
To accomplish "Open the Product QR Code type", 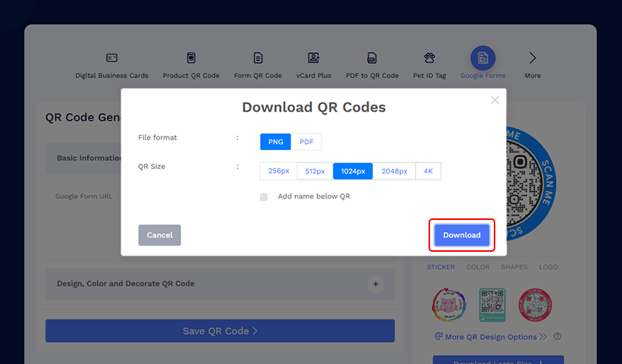I will coord(191,65).
